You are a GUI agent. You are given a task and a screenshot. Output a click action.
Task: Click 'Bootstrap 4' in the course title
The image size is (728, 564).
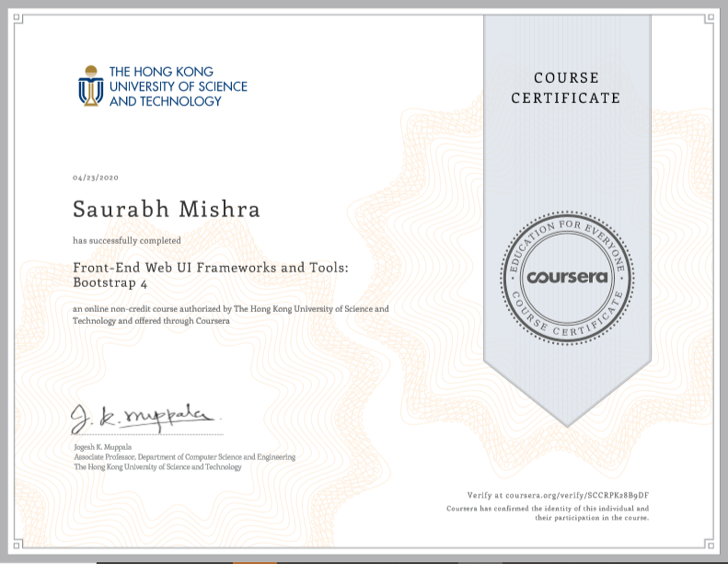tap(110, 282)
